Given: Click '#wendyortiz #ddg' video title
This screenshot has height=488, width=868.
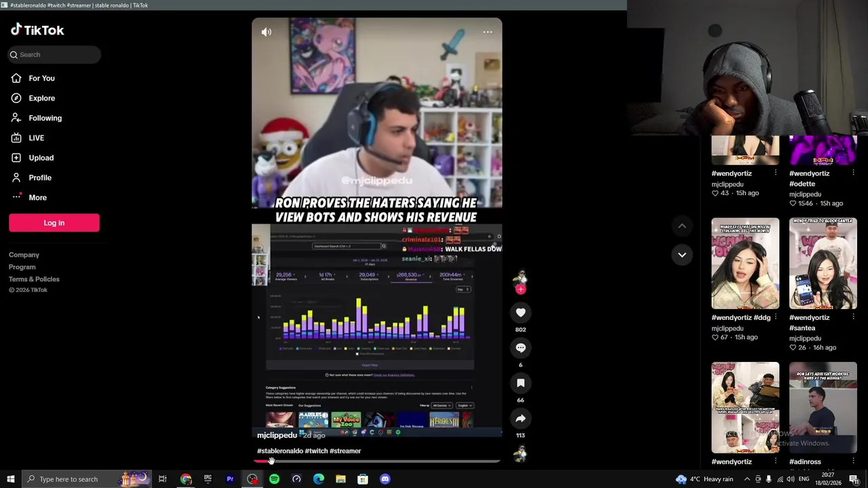Looking at the screenshot, I should point(741,317).
